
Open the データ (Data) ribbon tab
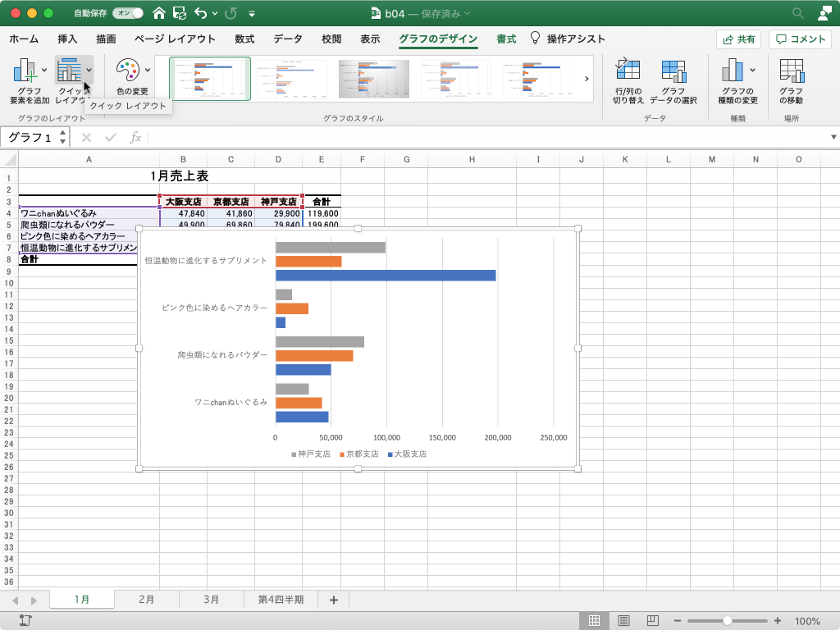point(288,39)
